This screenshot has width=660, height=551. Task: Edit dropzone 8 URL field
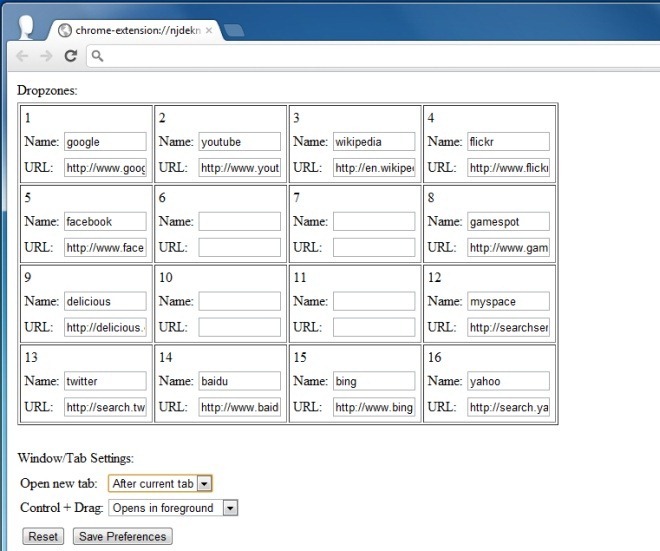[x=508, y=248]
